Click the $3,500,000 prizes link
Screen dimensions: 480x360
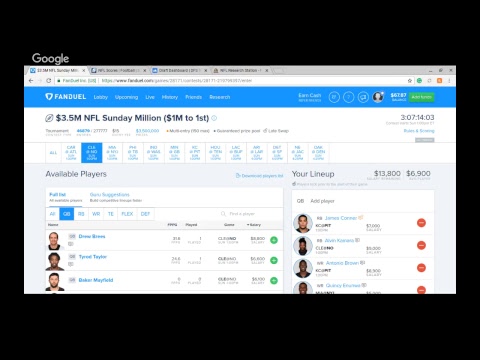[147, 131]
